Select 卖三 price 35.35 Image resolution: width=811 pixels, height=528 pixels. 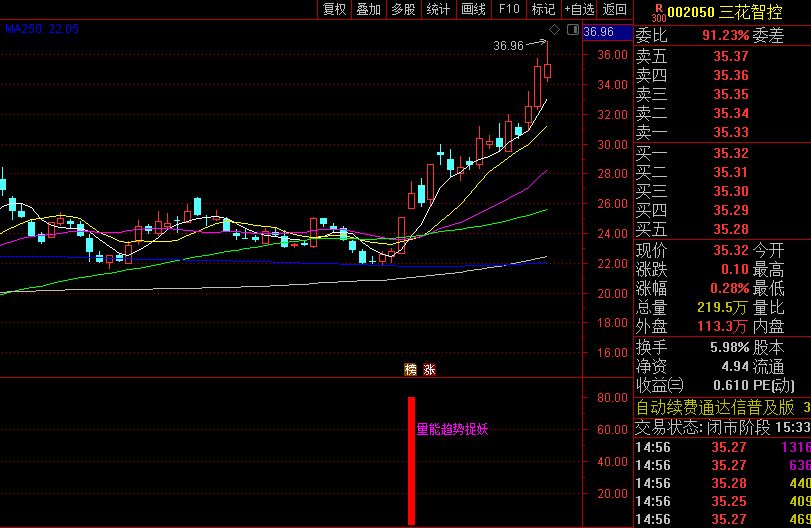731,94
